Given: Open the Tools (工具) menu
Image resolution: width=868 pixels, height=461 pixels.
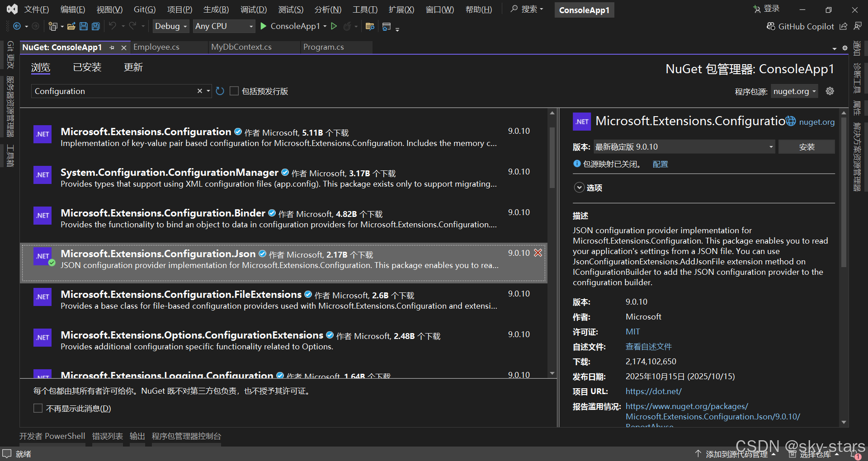Looking at the screenshot, I should coord(365,9).
